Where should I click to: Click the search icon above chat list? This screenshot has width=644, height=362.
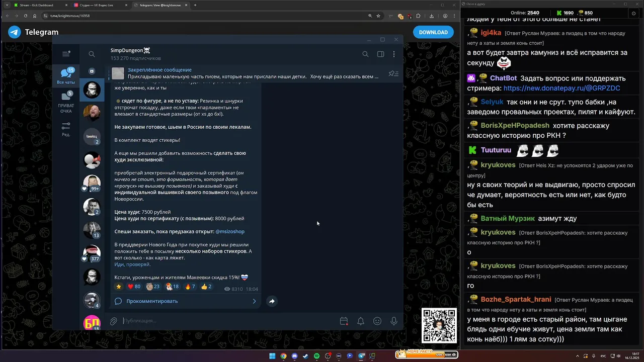[x=92, y=54]
